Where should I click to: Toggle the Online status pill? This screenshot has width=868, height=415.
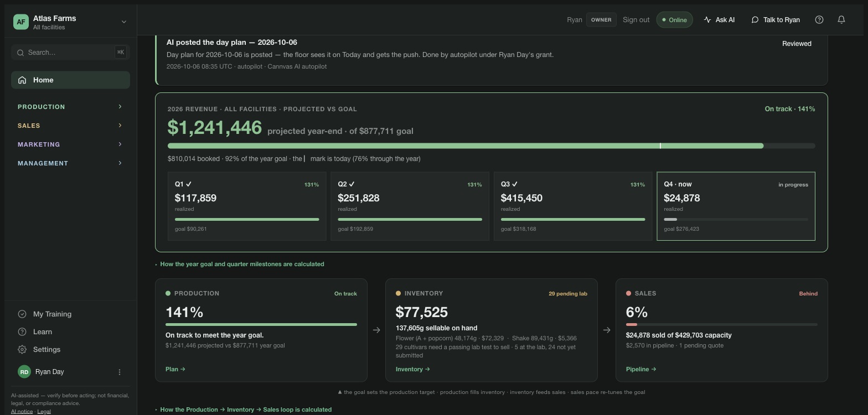(675, 20)
